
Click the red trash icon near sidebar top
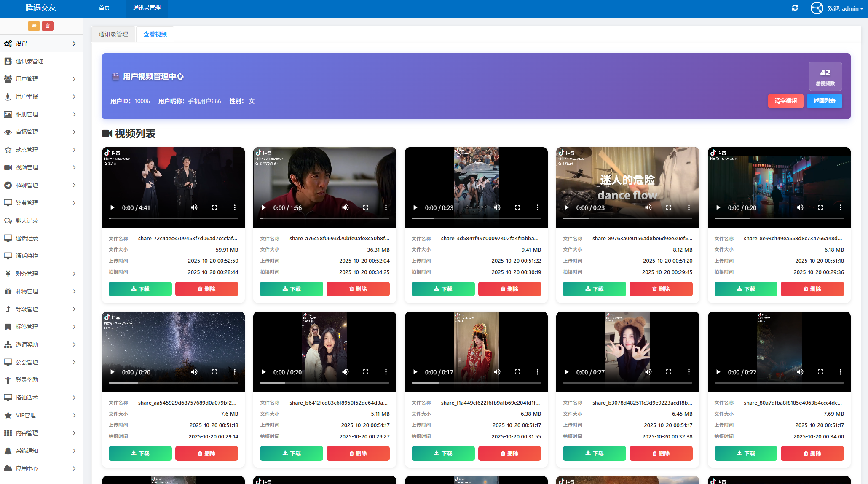tap(48, 26)
